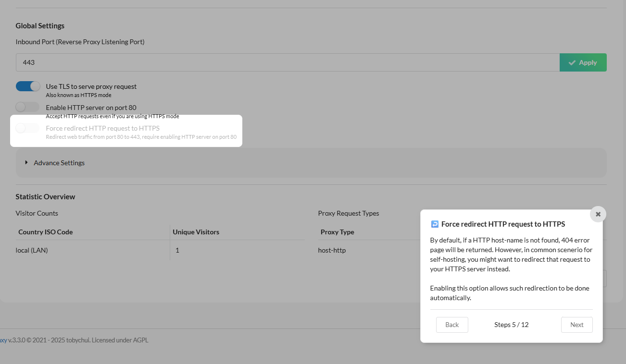626x364 pixels.
Task: Click the Advance Settings label
Action: point(59,163)
